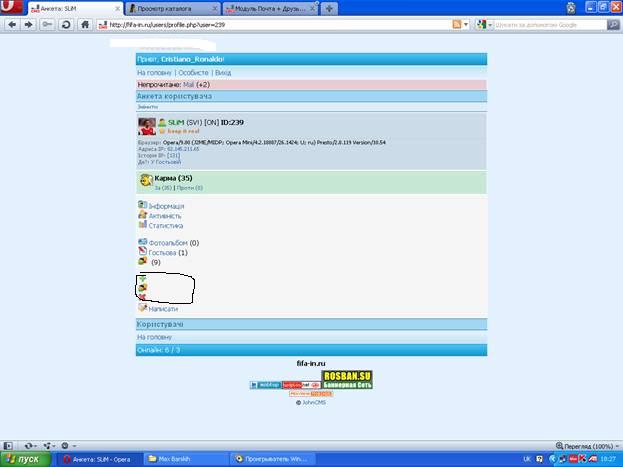This screenshot has height=467, width=623.
Task: Click the Гостьова guestbook icon
Action: pyautogui.click(x=142, y=251)
